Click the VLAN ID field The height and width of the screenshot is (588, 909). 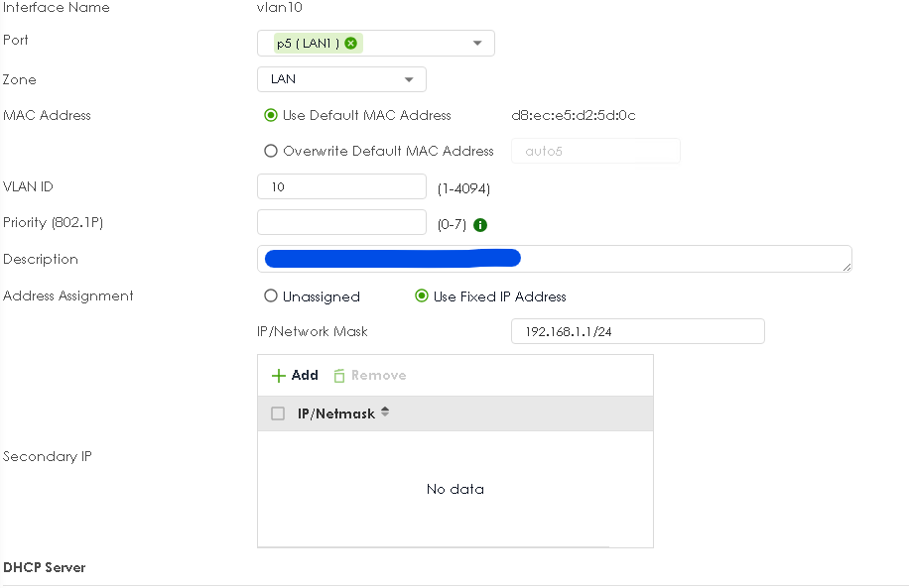pos(341,186)
